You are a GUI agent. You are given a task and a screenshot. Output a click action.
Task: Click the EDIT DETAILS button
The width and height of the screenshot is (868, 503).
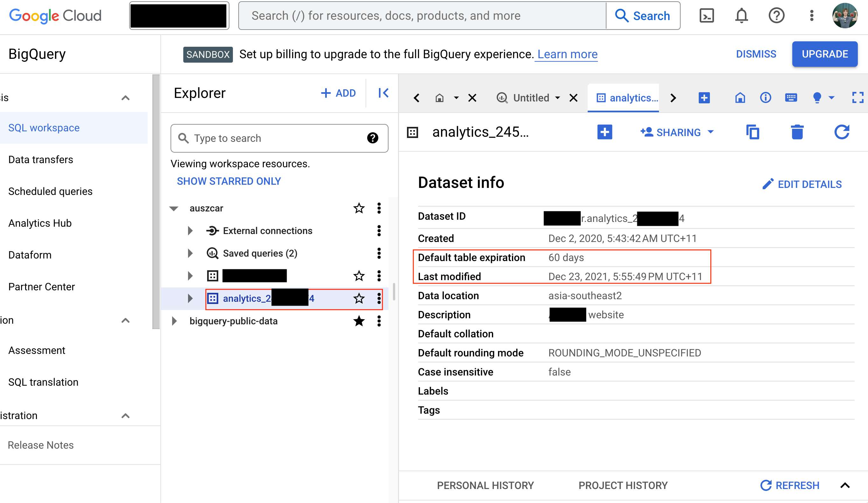click(802, 184)
